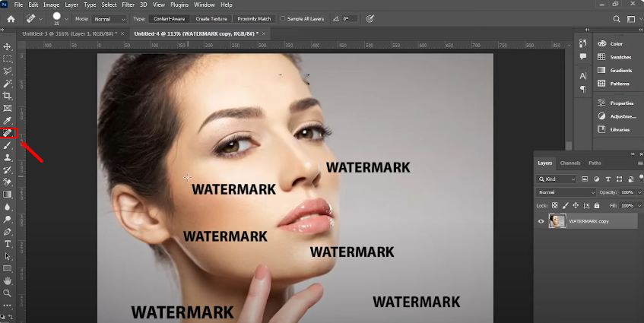This screenshot has width=644, height=323.
Task: Hide the WATERMARK copy layer
Action: pos(541,221)
